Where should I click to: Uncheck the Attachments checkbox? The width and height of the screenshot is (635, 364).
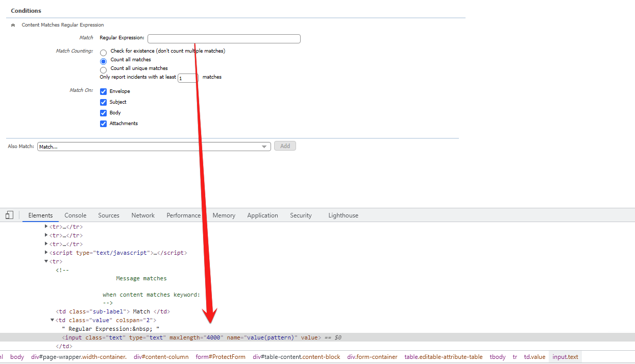104,124
